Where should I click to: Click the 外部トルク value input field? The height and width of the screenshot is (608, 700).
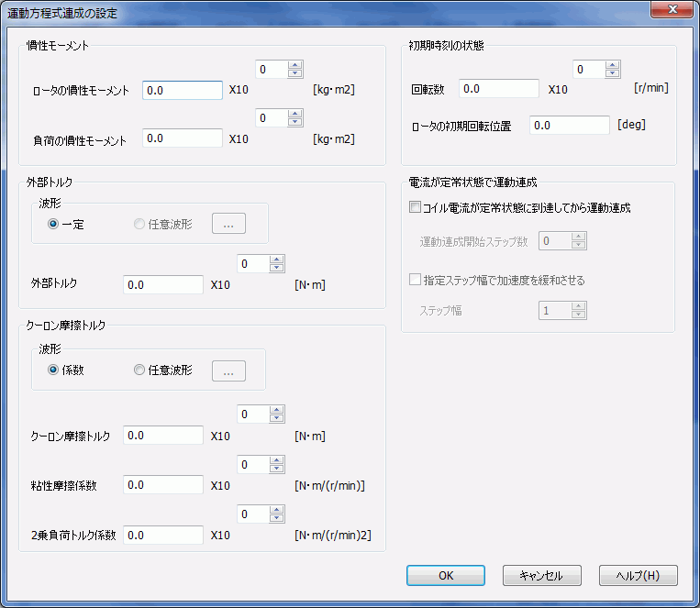(162, 285)
